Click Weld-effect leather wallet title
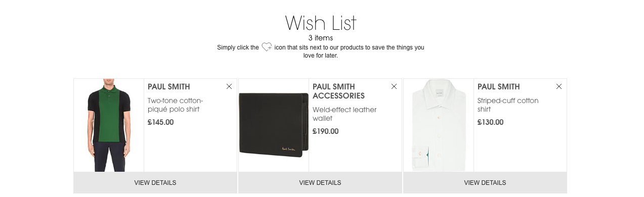The image size is (644, 197). coord(345,114)
